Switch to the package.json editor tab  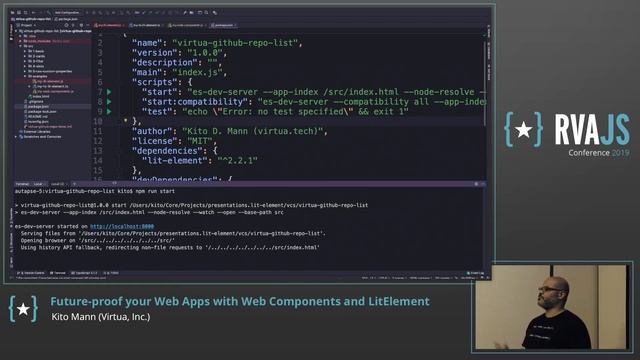223,25
